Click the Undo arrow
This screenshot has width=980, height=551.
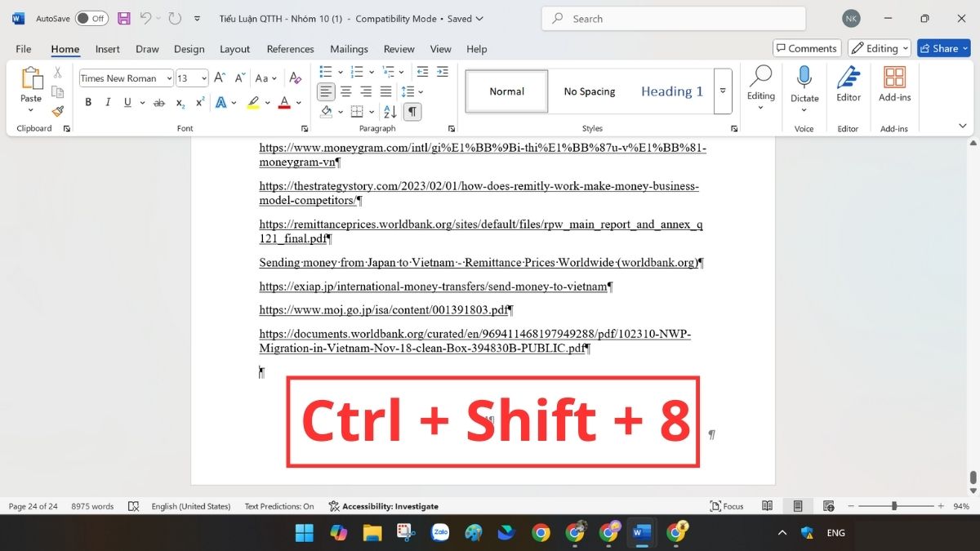click(145, 18)
